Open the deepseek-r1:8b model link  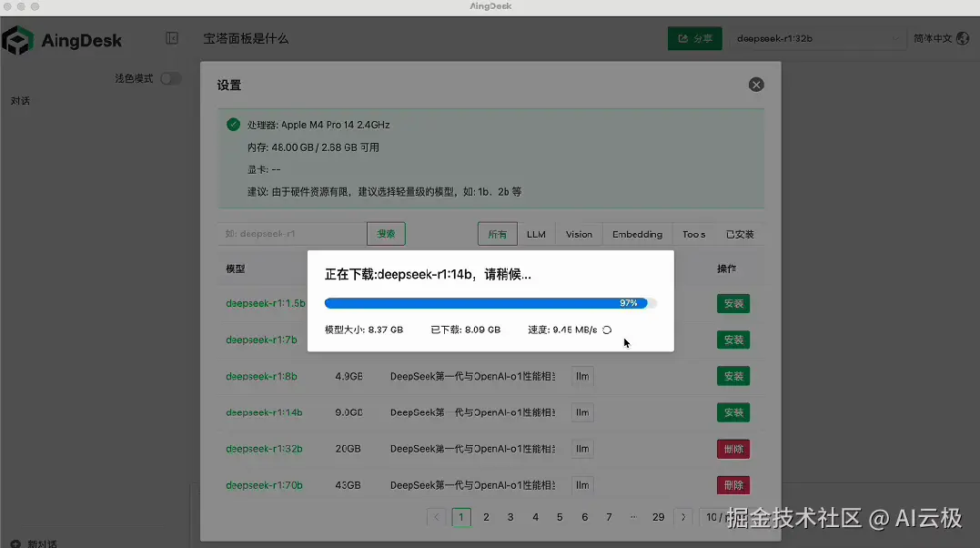click(261, 376)
